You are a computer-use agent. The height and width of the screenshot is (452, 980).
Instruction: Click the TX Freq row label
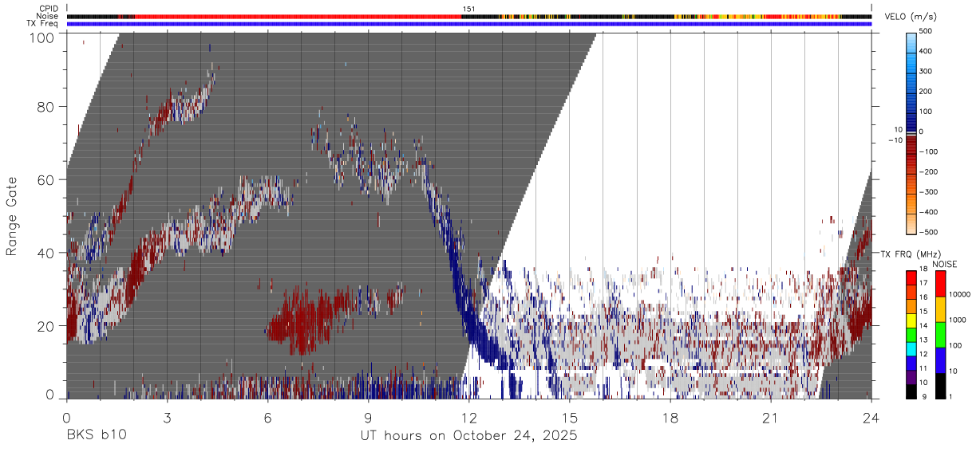click(x=43, y=24)
